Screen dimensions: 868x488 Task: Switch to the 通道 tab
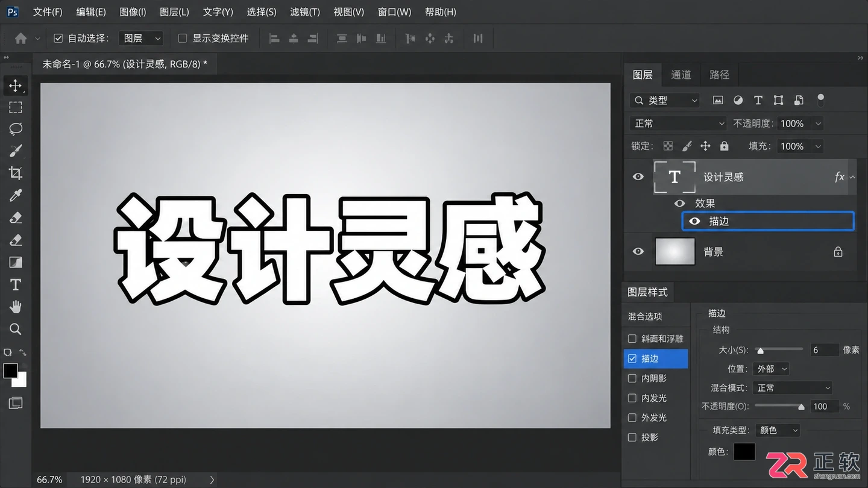point(681,75)
